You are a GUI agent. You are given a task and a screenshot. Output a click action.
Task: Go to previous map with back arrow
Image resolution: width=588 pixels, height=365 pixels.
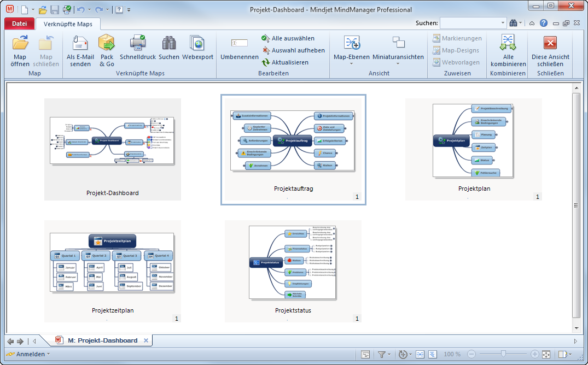[x=10, y=342]
